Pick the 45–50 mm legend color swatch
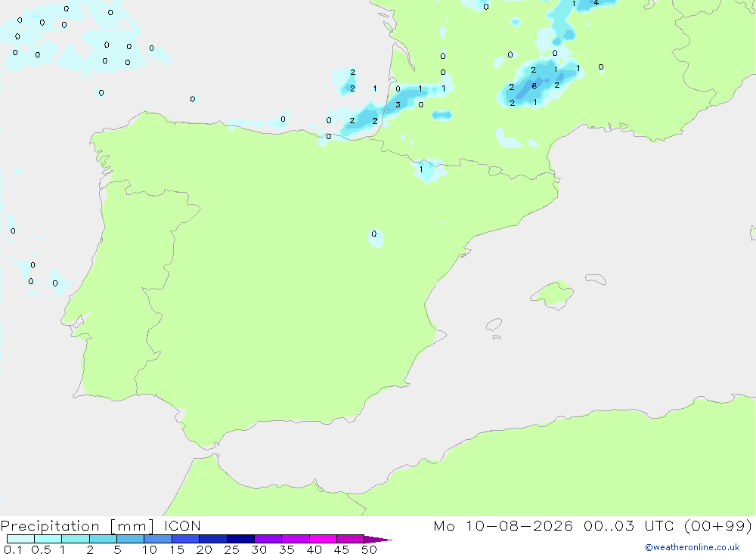Viewport: 756px width, 554px height. click(x=351, y=539)
